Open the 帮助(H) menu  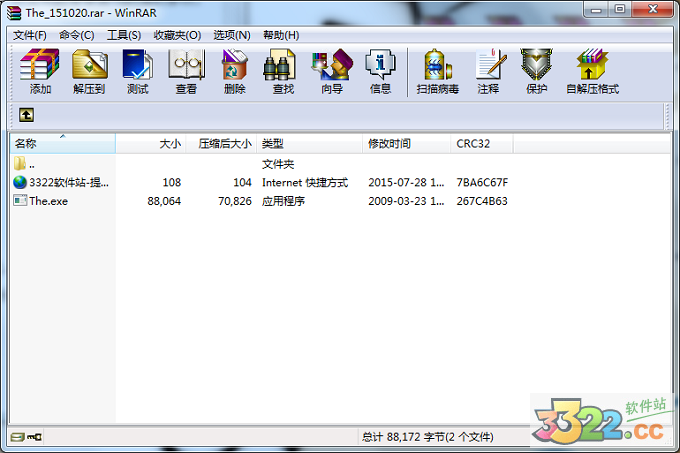tap(281, 35)
